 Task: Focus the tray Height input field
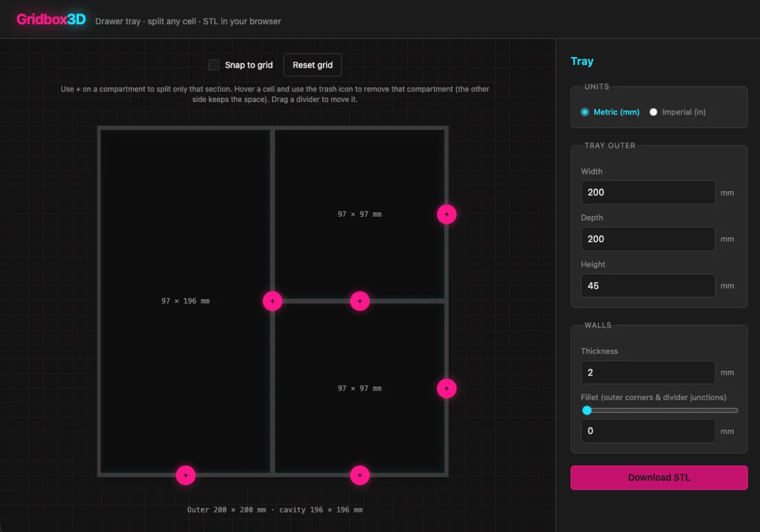coord(648,286)
